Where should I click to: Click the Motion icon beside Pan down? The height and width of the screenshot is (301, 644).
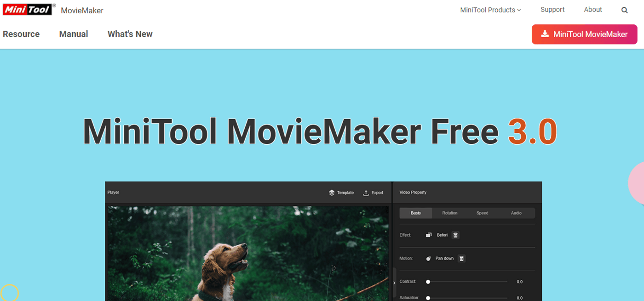pos(429,258)
